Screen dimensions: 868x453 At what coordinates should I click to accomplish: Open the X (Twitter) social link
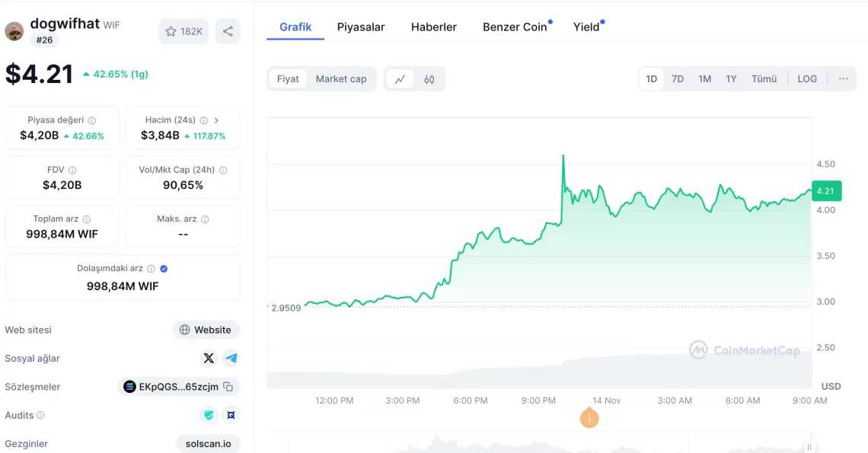click(209, 358)
